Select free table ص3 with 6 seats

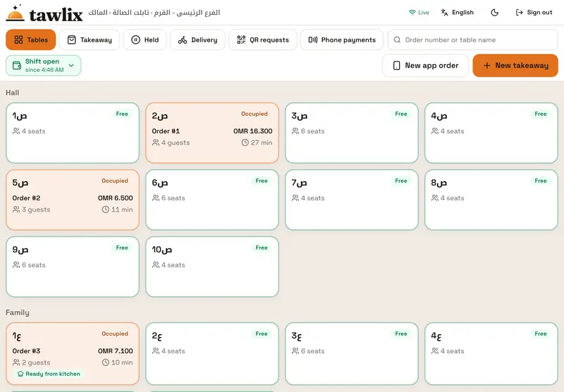(352, 133)
